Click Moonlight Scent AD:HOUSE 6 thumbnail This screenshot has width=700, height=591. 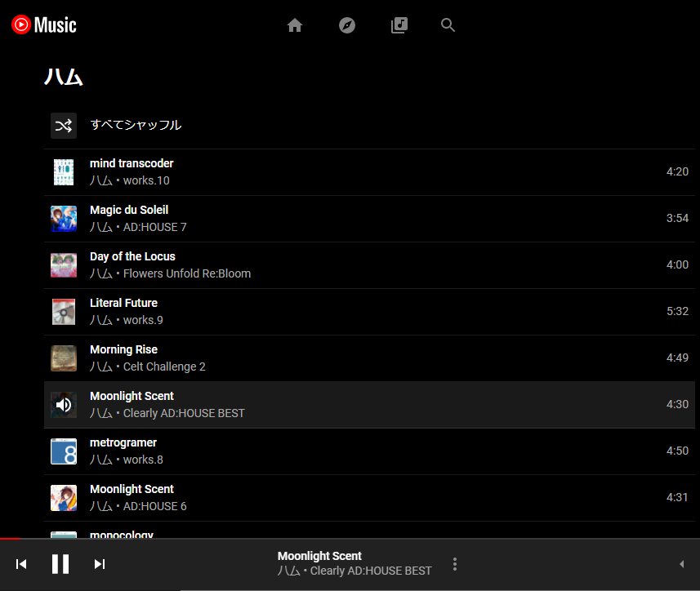(64, 498)
